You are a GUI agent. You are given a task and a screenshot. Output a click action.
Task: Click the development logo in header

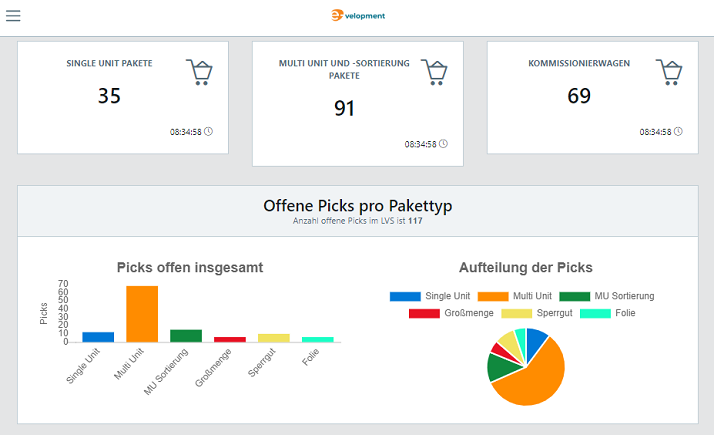[x=357, y=15]
